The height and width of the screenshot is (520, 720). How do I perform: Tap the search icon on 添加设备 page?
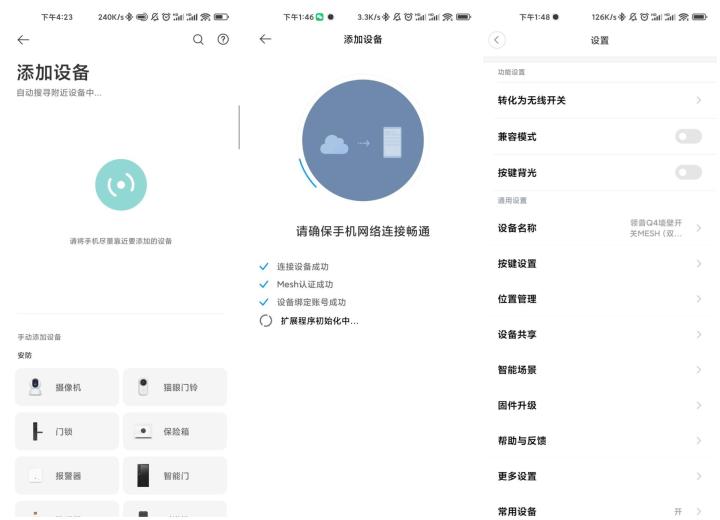point(198,39)
